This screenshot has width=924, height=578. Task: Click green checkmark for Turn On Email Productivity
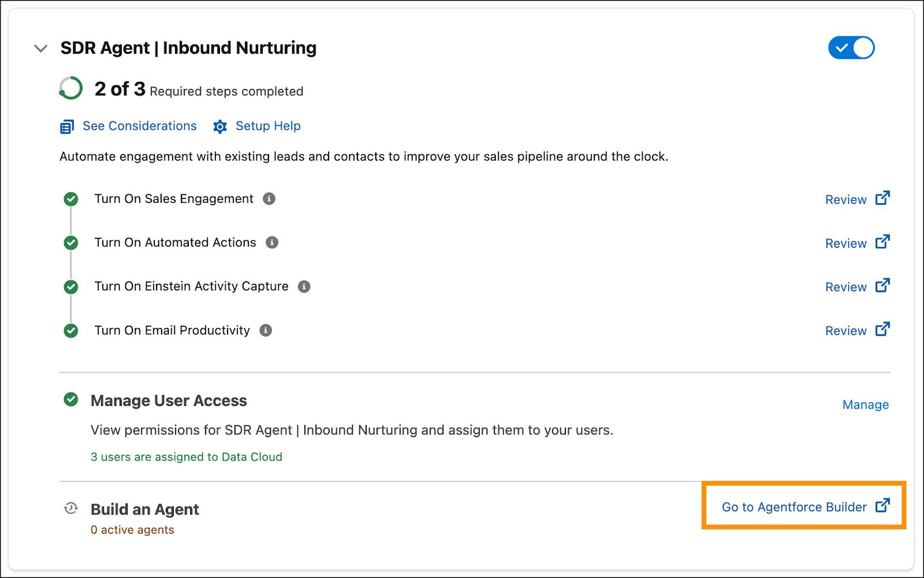coord(71,331)
